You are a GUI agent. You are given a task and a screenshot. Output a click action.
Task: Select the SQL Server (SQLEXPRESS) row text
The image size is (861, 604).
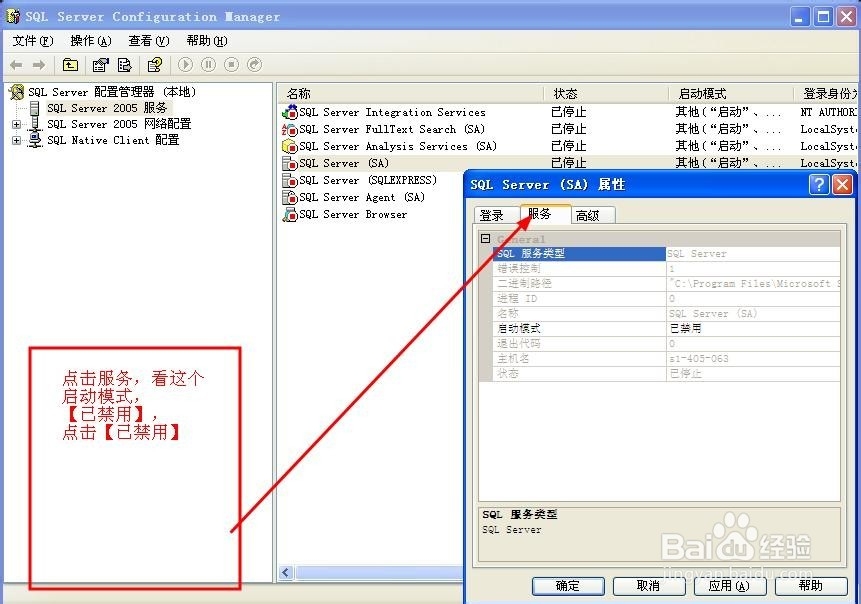368,181
